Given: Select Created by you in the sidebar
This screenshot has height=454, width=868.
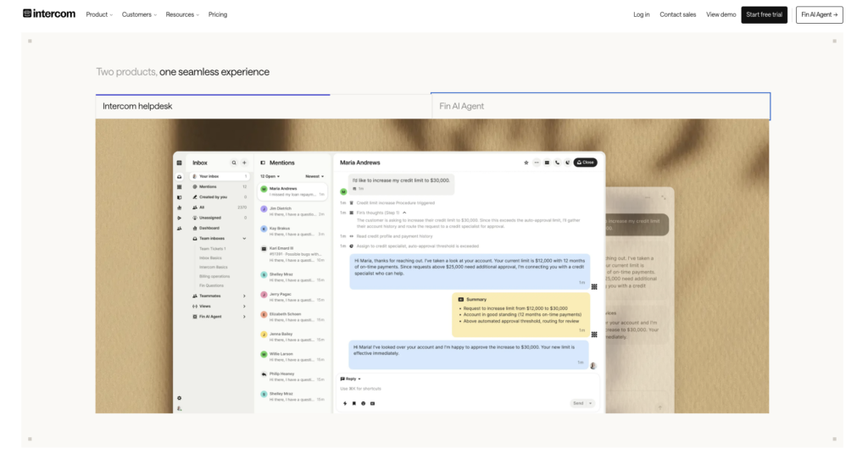Looking at the screenshot, I should tap(220, 197).
